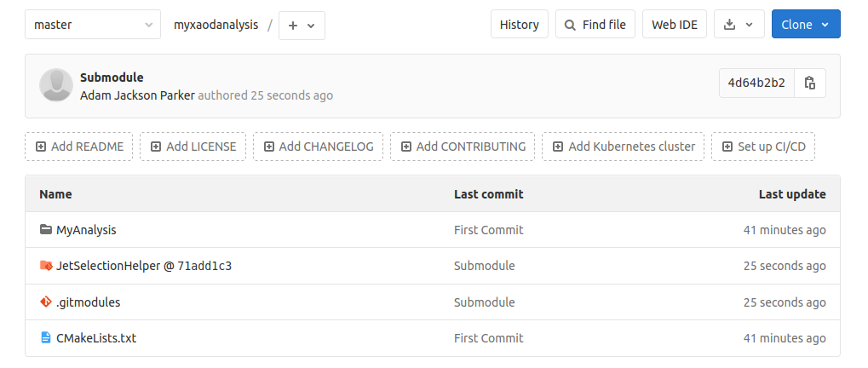Click commit hash 4d64b2b2

pos(756,83)
